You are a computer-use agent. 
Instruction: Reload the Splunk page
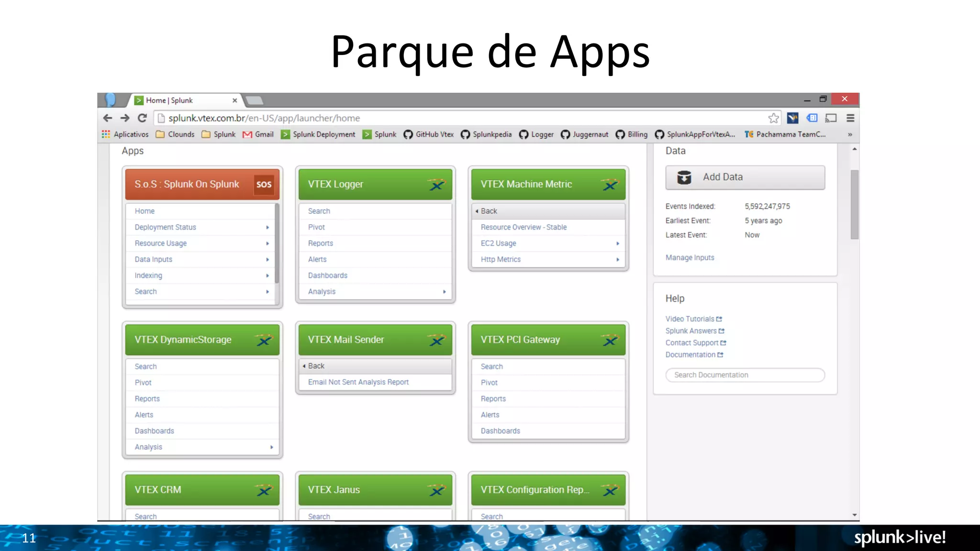point(142,118)
